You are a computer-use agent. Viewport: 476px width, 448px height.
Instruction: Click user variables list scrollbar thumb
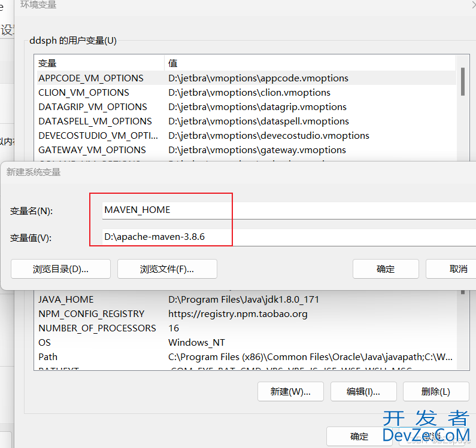[463, 81]
